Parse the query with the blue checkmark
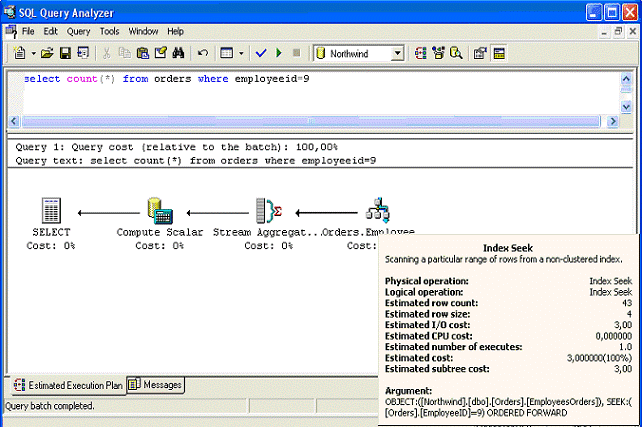 coord(261,53)
